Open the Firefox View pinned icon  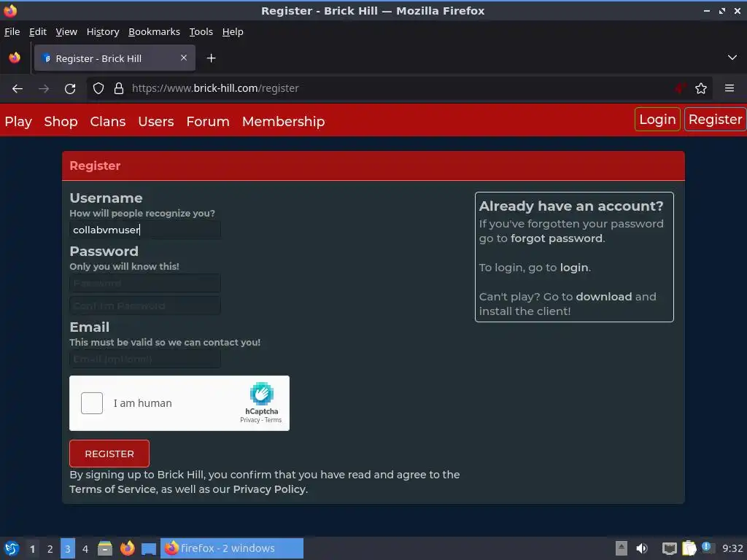[x=15, y=58]
